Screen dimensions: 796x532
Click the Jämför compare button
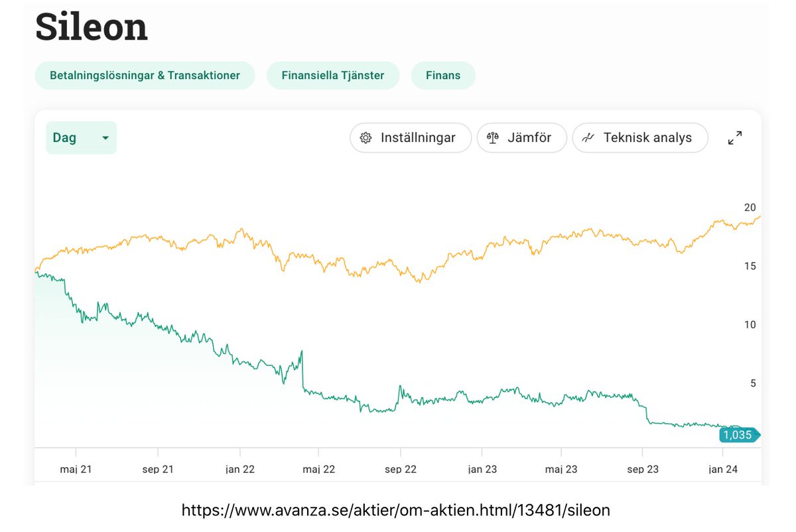522,138
